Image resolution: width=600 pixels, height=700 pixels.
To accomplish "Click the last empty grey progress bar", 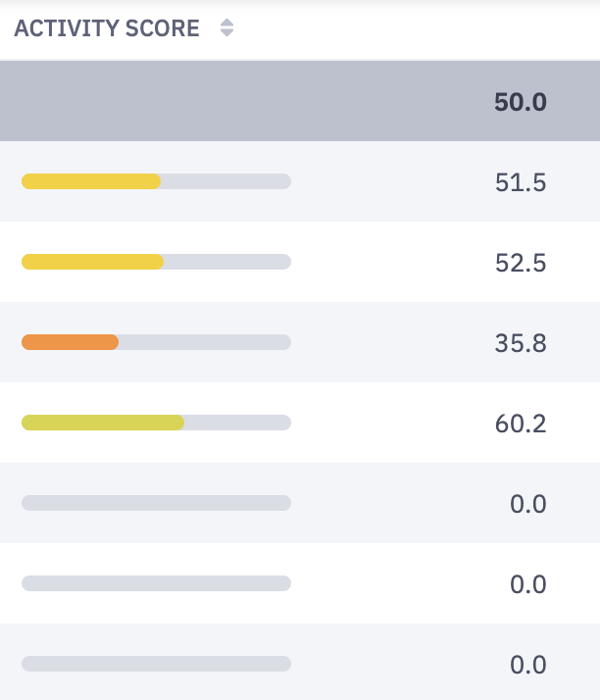I will 156,664.
